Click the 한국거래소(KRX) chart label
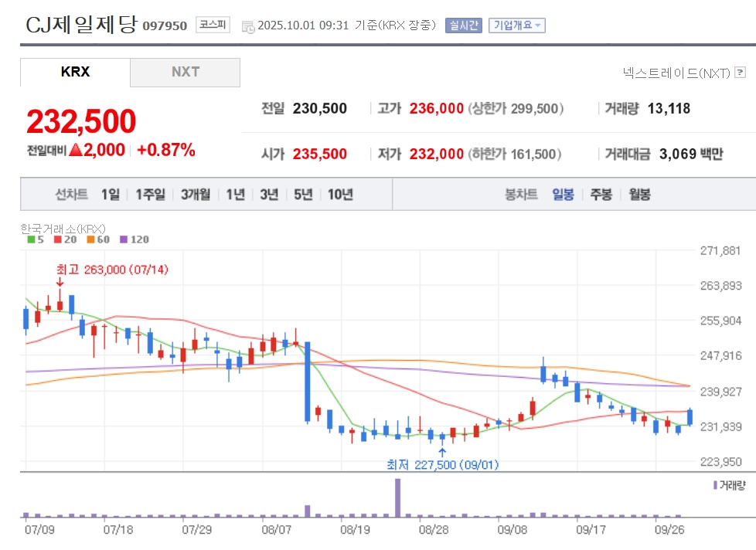 click(63, 229)
